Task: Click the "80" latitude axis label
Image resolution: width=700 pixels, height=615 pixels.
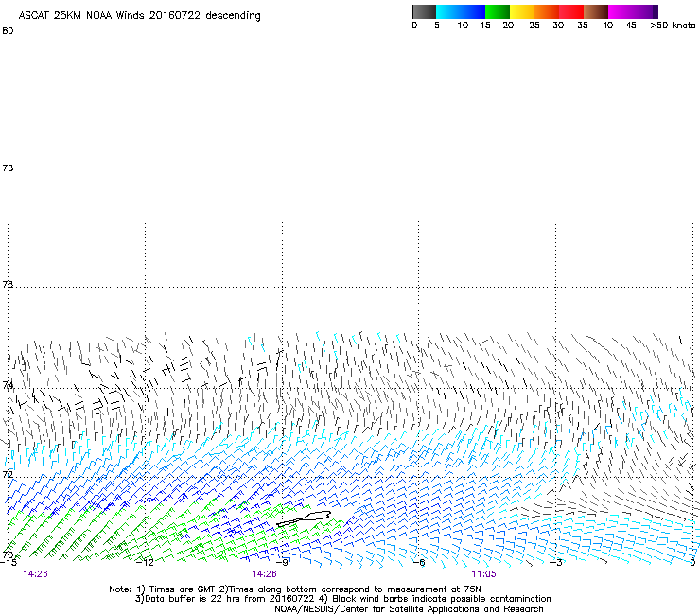Action: (x=8, y=31)
